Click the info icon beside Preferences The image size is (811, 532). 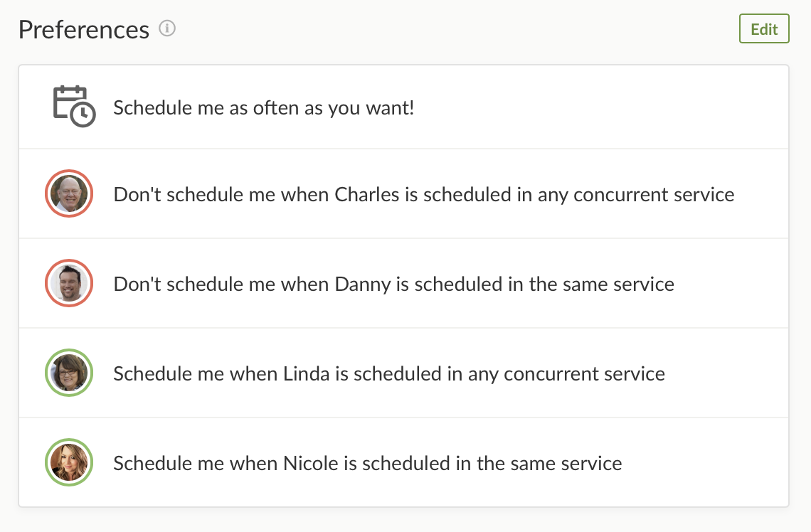(167, 29)
